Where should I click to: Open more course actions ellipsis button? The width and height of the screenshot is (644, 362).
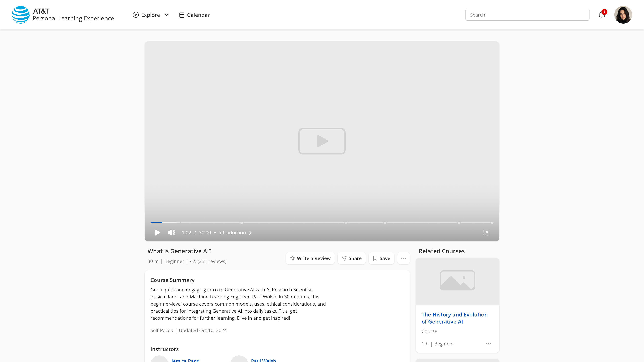[x=404, y=258]
